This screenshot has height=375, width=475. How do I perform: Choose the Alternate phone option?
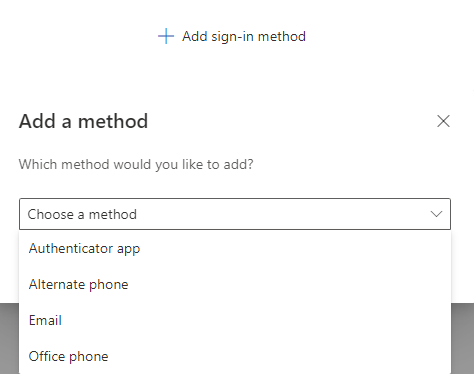pos(235,284)
